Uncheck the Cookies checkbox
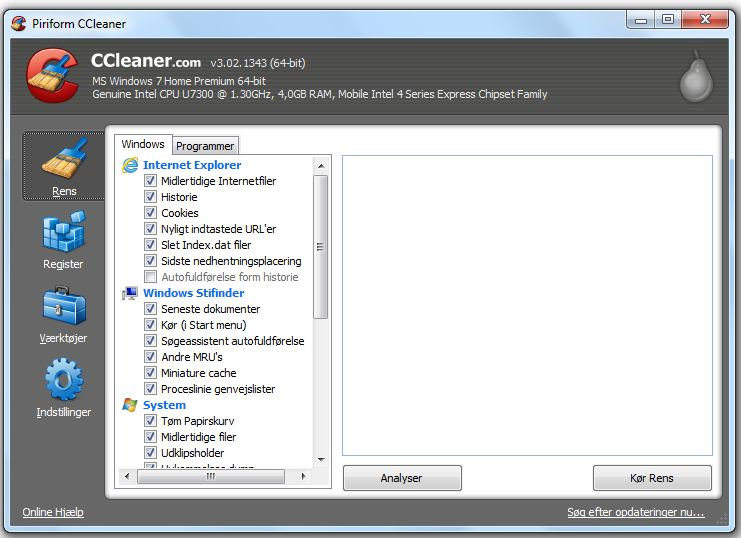This screenshot has width=741, height=538. 150,213
